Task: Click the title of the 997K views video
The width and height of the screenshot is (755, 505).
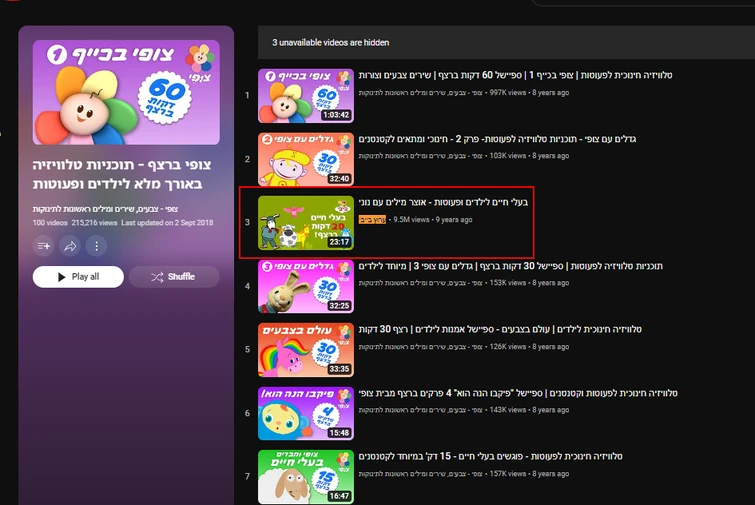Action: [x=515, y=75]
